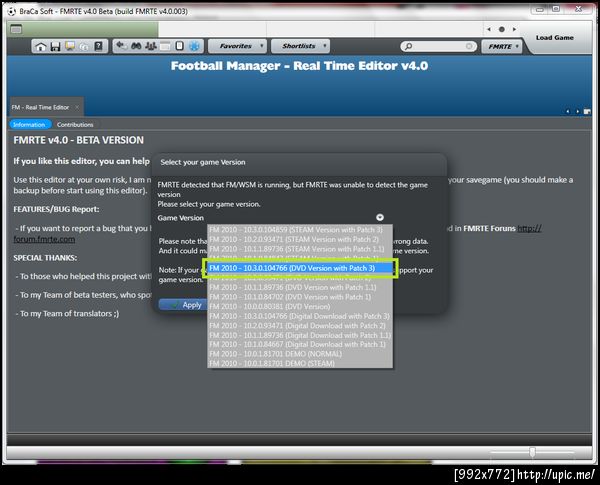Viewport: 600px width, 485px height.
Task: Open the Favorites dropdown
Action: coord(237,46)
